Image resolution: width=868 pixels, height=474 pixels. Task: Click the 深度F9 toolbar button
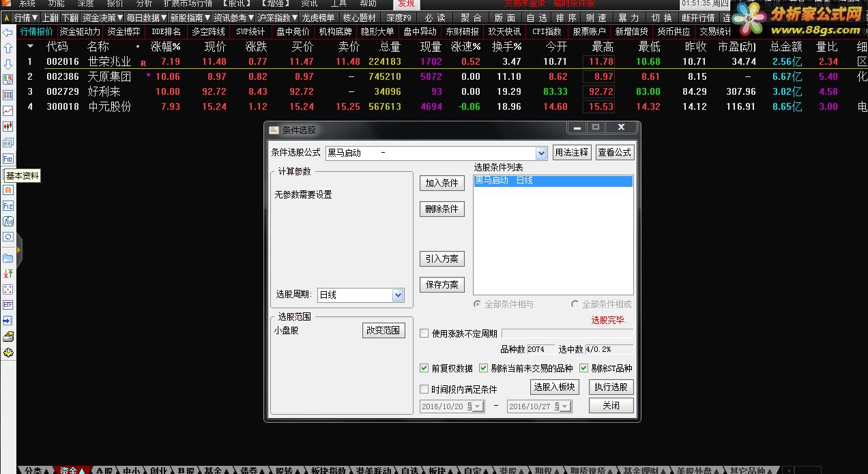(x=399, y=18)
